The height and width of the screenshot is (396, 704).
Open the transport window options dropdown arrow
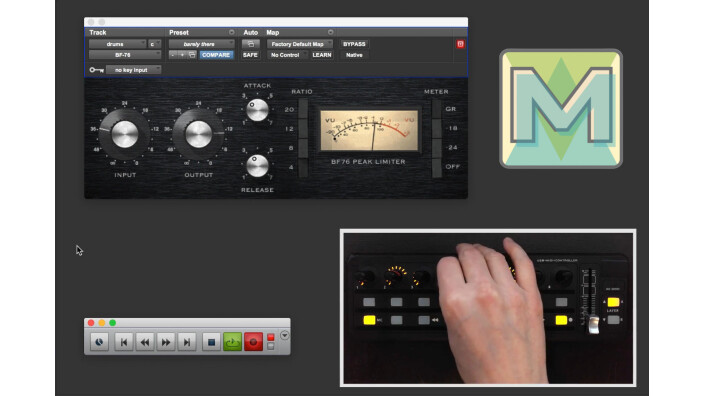coord(284,335)
